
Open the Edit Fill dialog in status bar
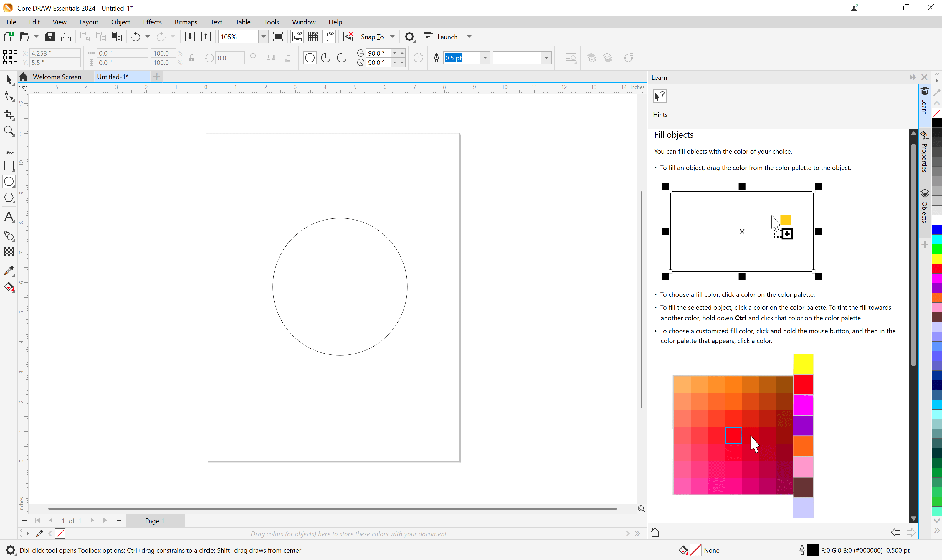(x=683, y=550)
